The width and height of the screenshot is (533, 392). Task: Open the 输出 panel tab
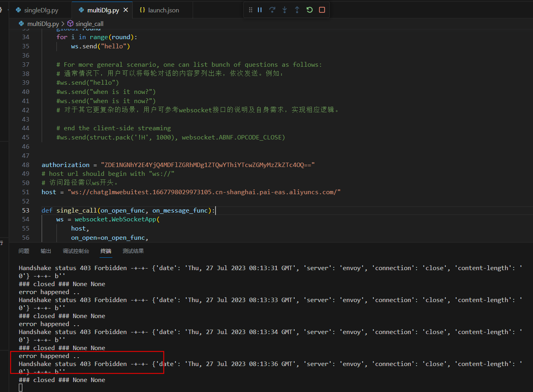[46, 251]
